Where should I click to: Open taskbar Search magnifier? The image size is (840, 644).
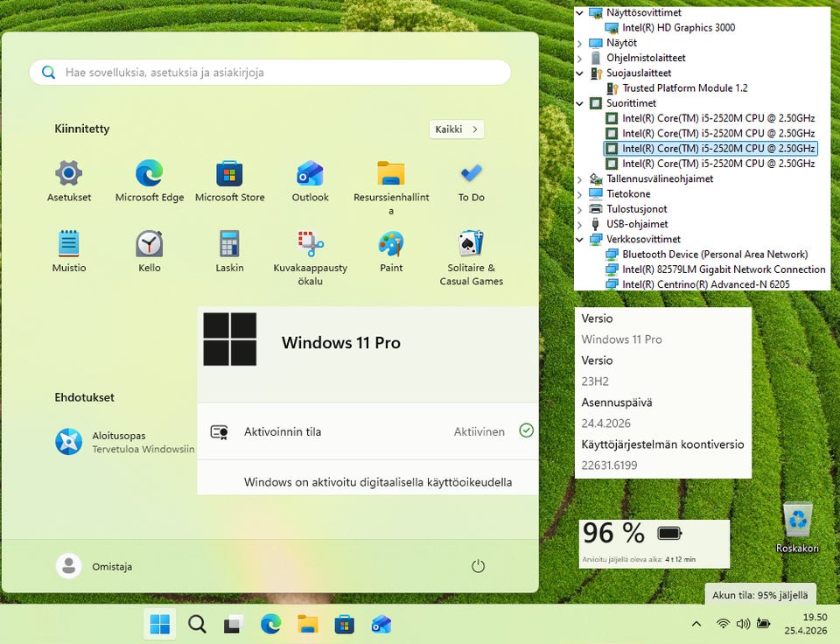click(x=197, y=624)
